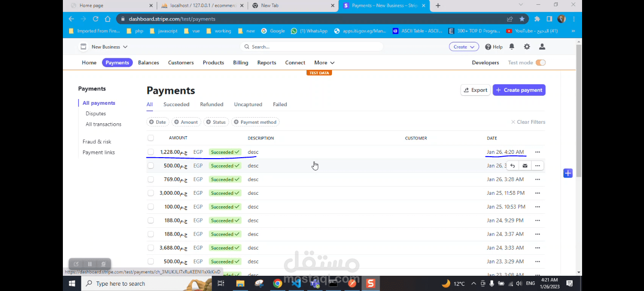Click the browser address bar URL
The image size is (644, 291).
coord(172,19)
